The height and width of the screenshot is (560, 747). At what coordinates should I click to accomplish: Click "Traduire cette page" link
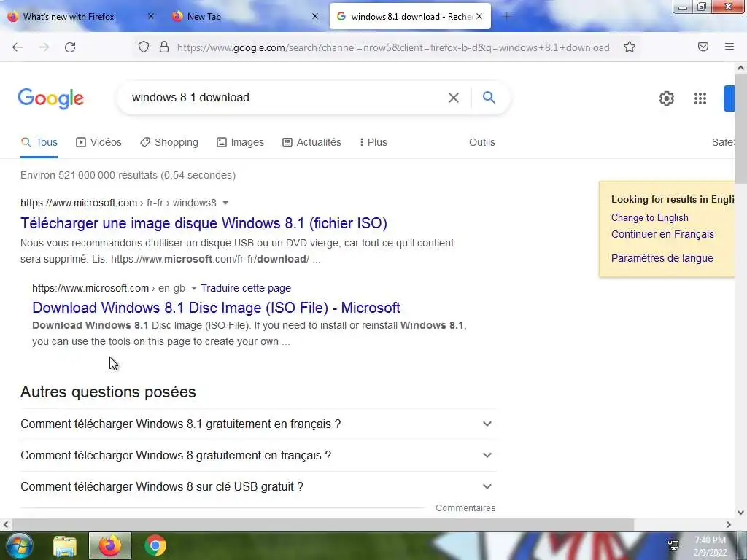tap(245, 288)
